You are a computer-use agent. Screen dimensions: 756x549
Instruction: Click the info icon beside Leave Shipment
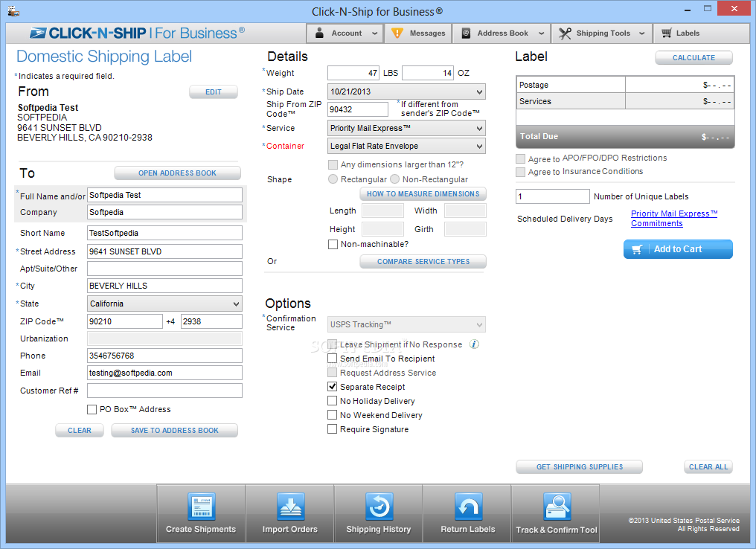(x=475, y=344)
